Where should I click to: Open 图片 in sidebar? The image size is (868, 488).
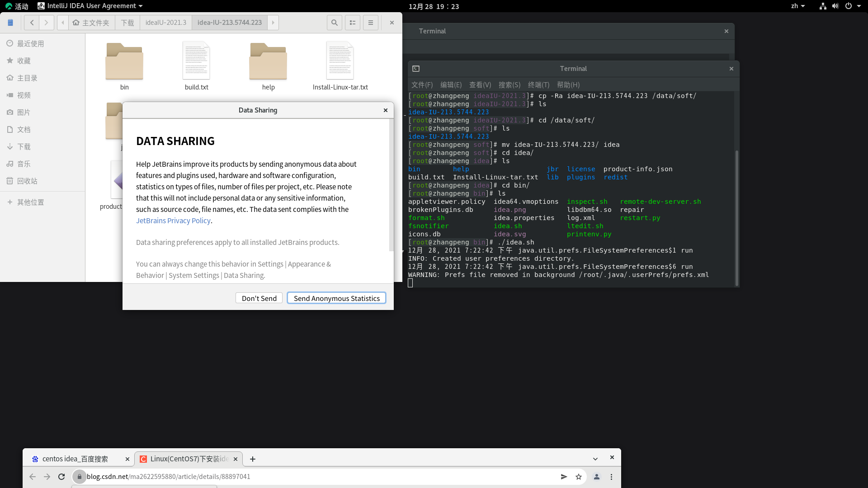42,112
